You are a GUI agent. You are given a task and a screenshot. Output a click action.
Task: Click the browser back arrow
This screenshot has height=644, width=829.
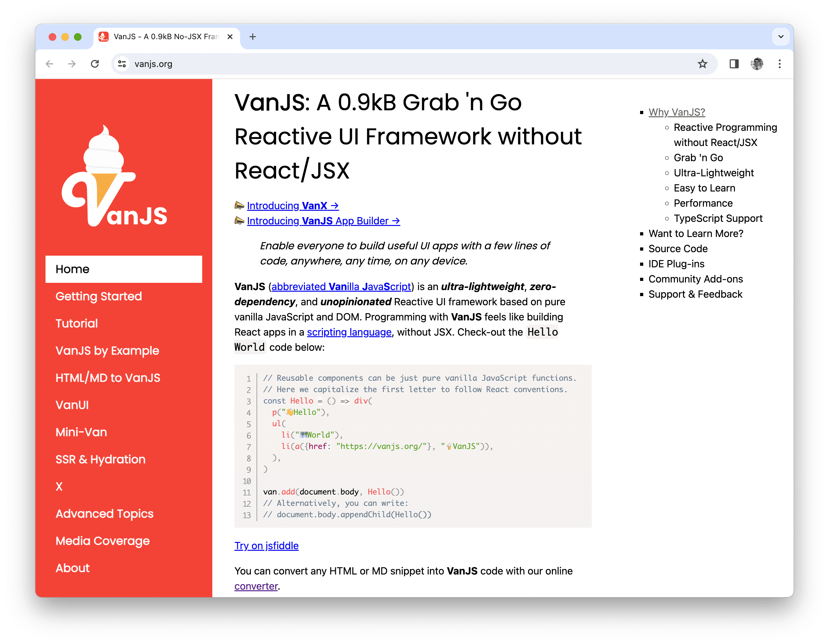49,64
